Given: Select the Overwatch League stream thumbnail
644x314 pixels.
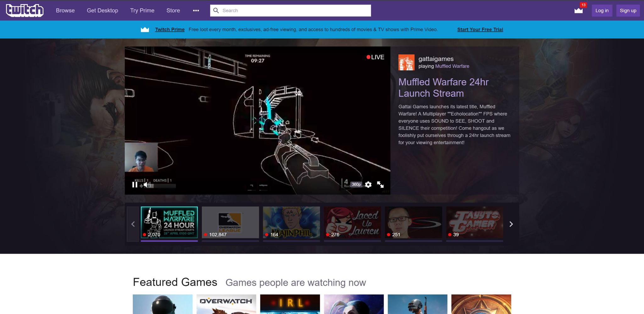Looking at the screenshot, I should [230, 222].
